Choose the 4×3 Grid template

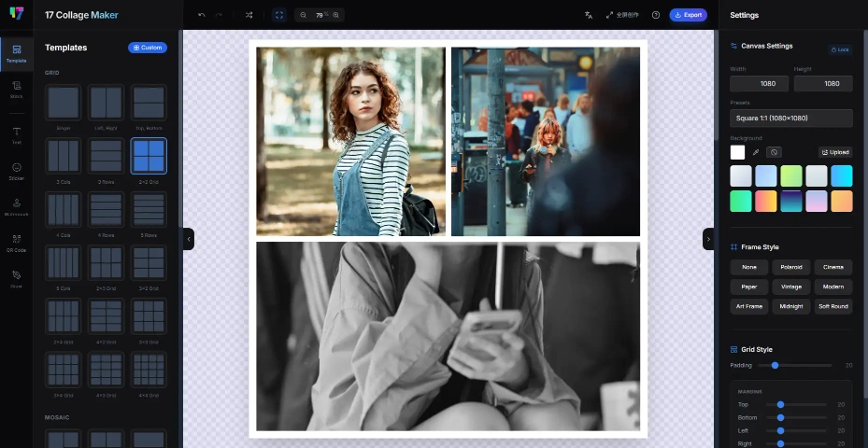click(x=106, y=370)
